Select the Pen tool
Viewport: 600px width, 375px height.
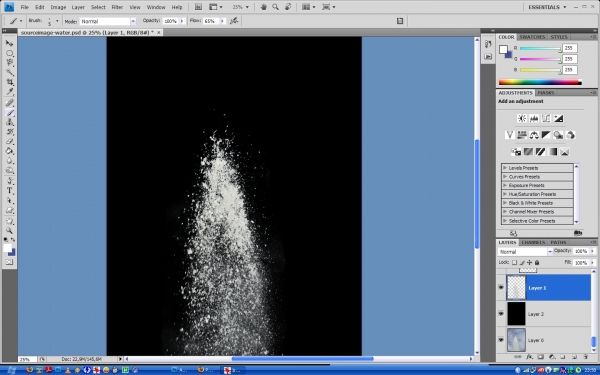[10, 181]
